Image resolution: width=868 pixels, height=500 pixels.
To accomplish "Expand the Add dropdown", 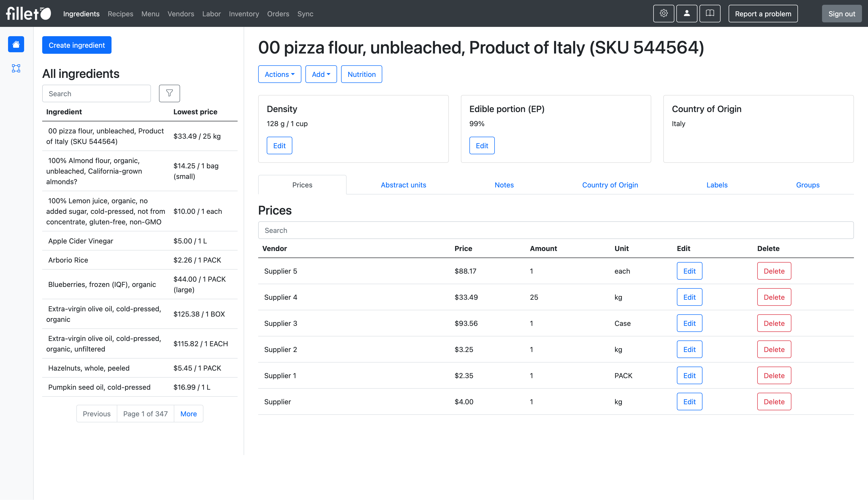I will [320, 74].
